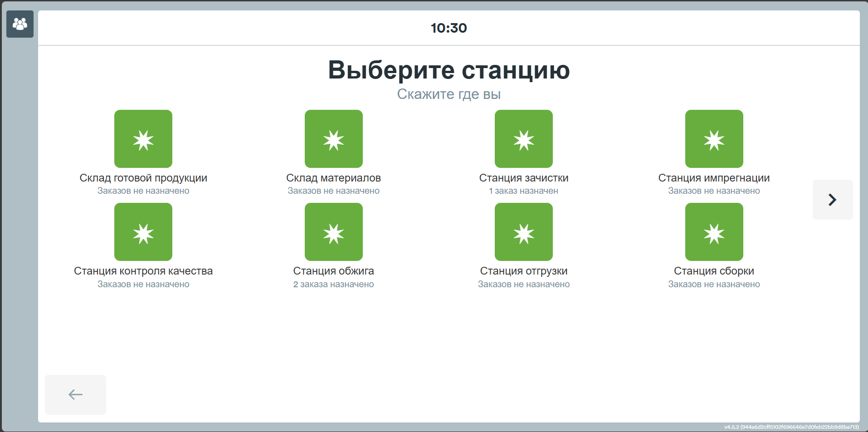Image resolution: width=868 pixels, height=432 pixels.
Task: Click the Выберите станцию heading
Action: click(x=449, y=70)
